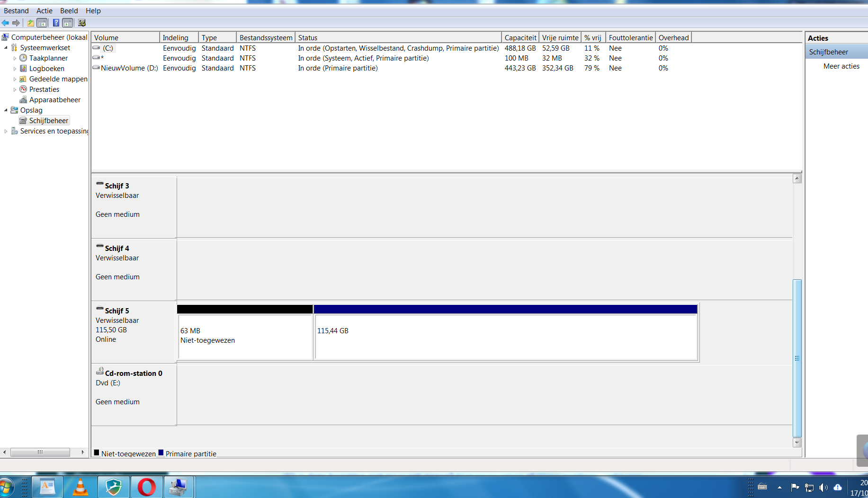Click the last toolbar icon with the yellow star

click(x=82, y=23)
